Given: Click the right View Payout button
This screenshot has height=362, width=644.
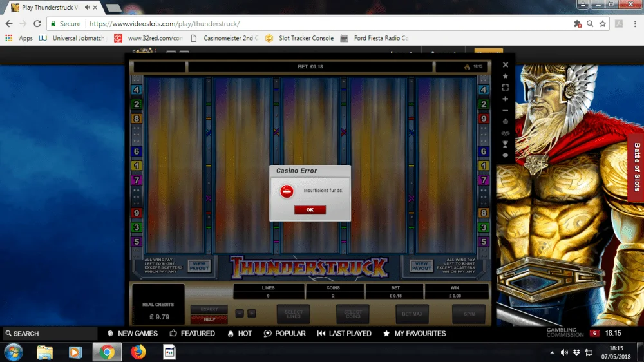Looking at the screenshot, I should pos(421,266).
